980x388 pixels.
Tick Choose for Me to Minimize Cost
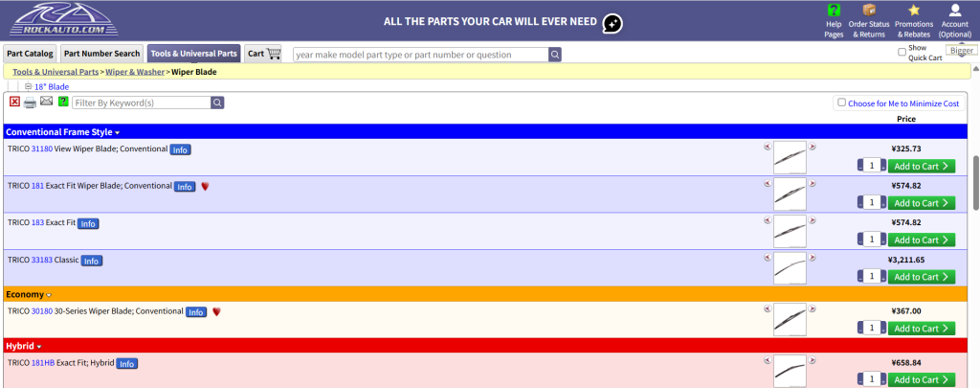point(841,103)
